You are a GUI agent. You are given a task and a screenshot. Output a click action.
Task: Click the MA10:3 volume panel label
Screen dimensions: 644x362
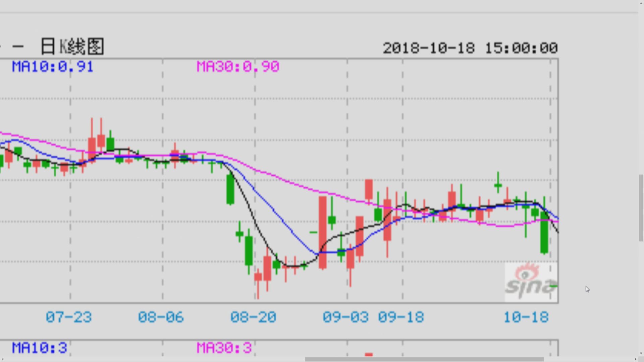40,348
